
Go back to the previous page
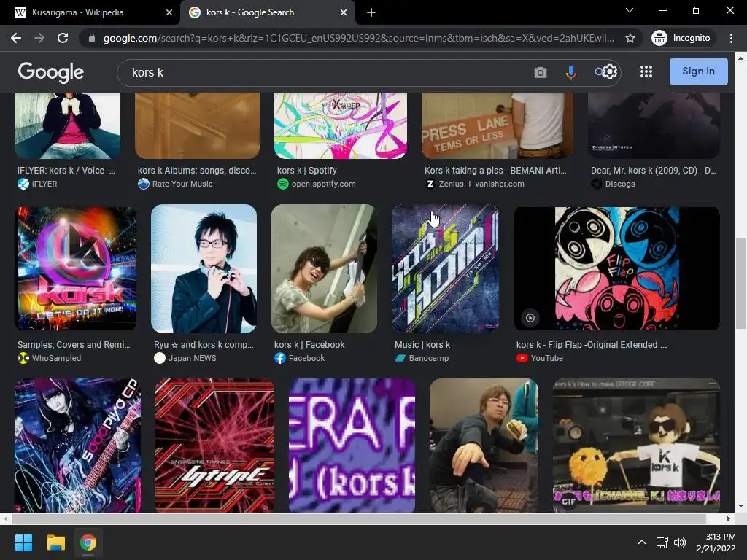coord(16,38)
